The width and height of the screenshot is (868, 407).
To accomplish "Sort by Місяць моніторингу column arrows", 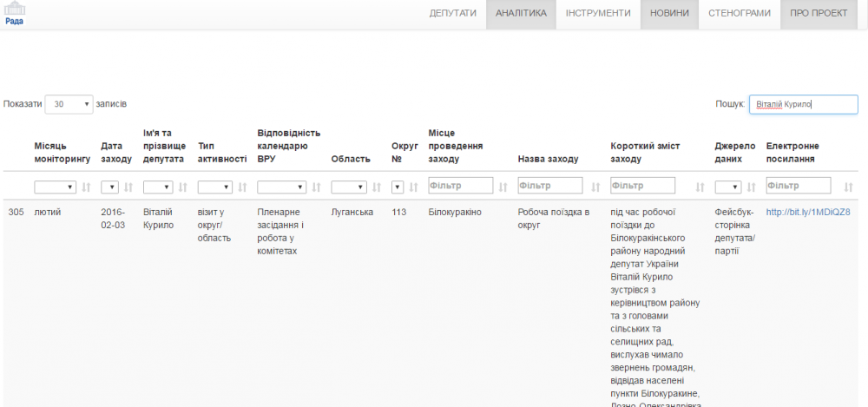I will [x=85, y=187].
